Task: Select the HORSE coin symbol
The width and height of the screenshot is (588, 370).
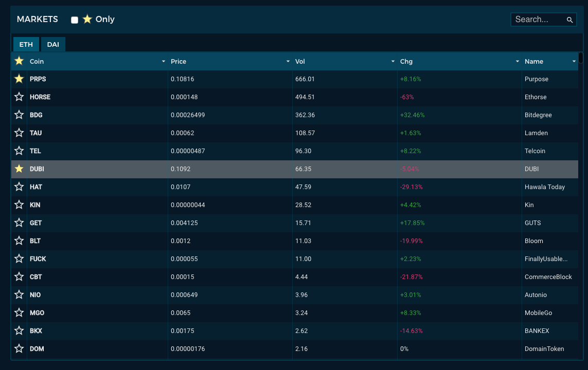Action: point(40,97)
